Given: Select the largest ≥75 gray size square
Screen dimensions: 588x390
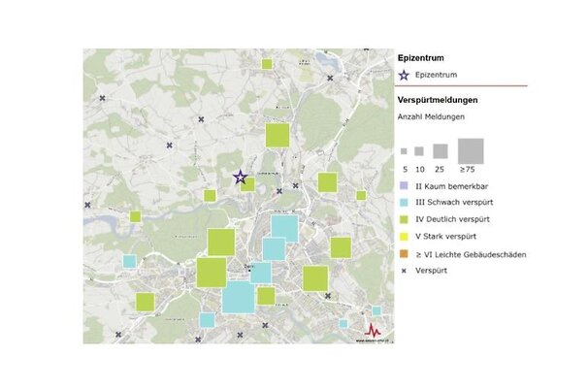Looking at the screenshot, I should 471,150.
